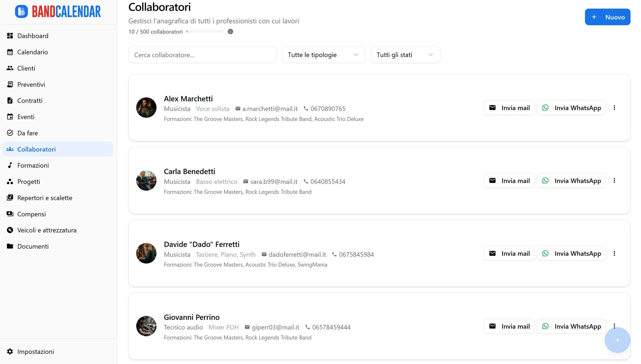The width and height of the screenshot is (641, 364).
Task: Open the Formazioni section
Action: coord(33,165)
